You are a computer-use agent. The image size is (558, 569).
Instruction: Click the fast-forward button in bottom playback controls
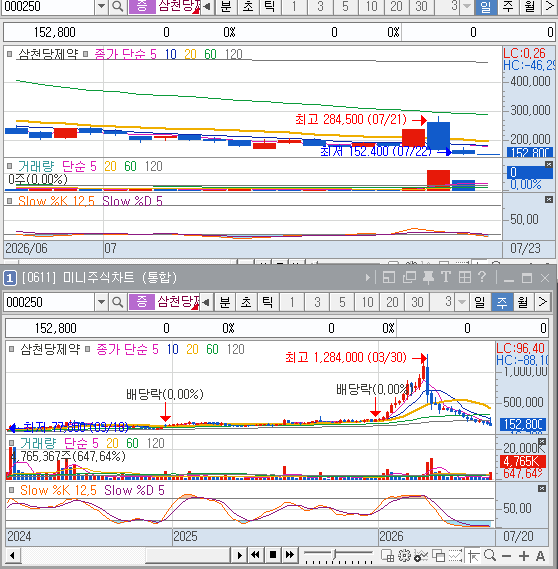coord(290,555)
